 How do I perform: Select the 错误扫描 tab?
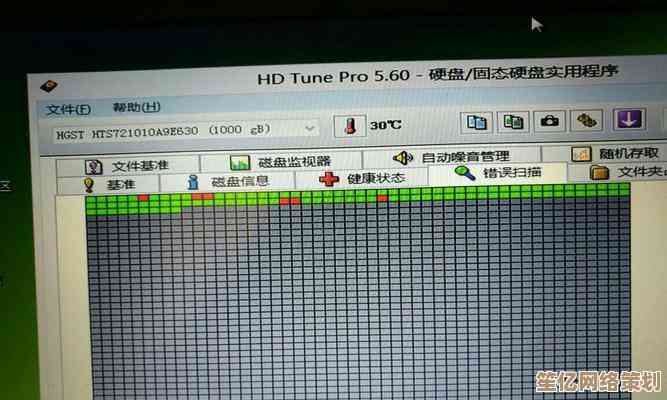tap(498, 173)
